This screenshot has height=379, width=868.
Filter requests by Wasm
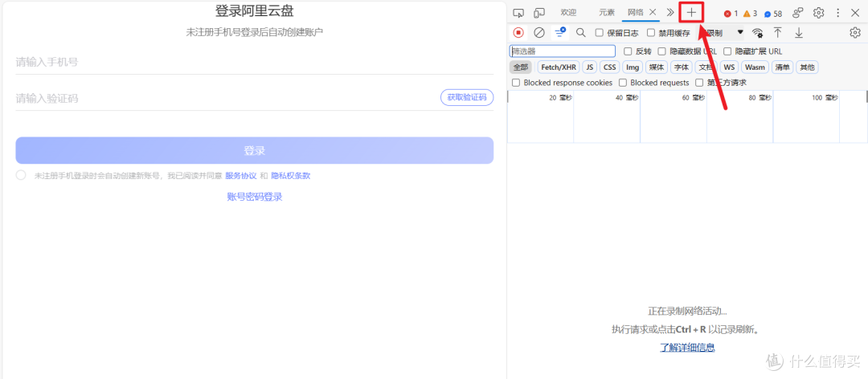click(755, 67)
